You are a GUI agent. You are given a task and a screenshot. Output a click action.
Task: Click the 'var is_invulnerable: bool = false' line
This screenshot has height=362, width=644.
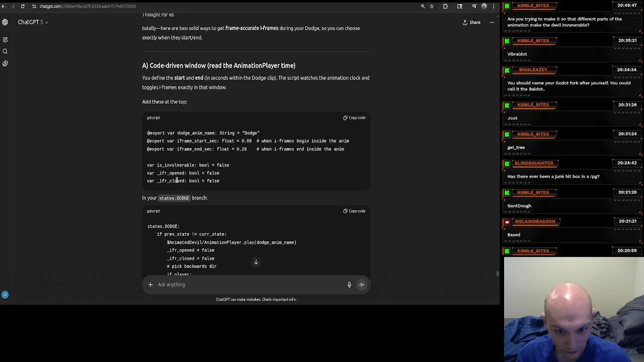coord(188,165)
